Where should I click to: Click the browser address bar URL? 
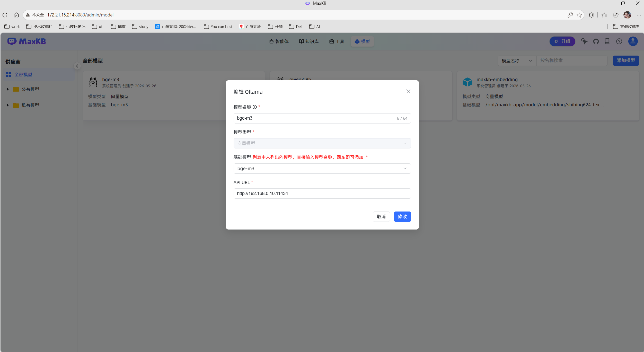pos(80,15)
